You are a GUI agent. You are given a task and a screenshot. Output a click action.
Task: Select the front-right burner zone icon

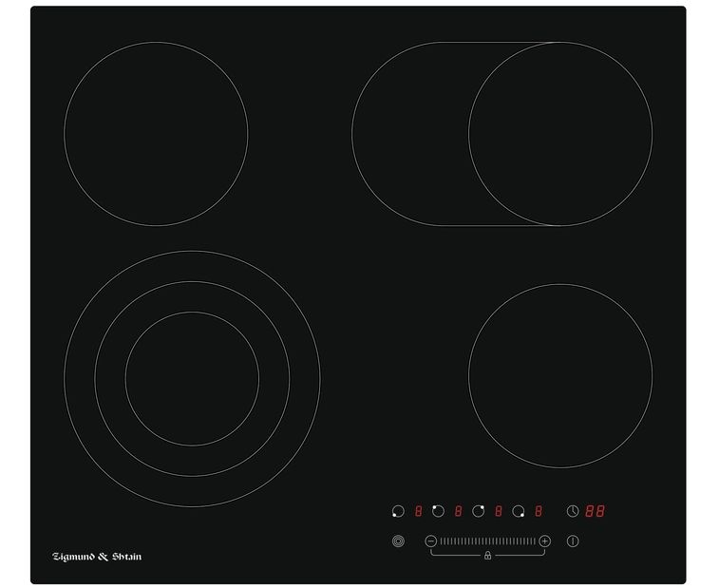pos(519,511)
